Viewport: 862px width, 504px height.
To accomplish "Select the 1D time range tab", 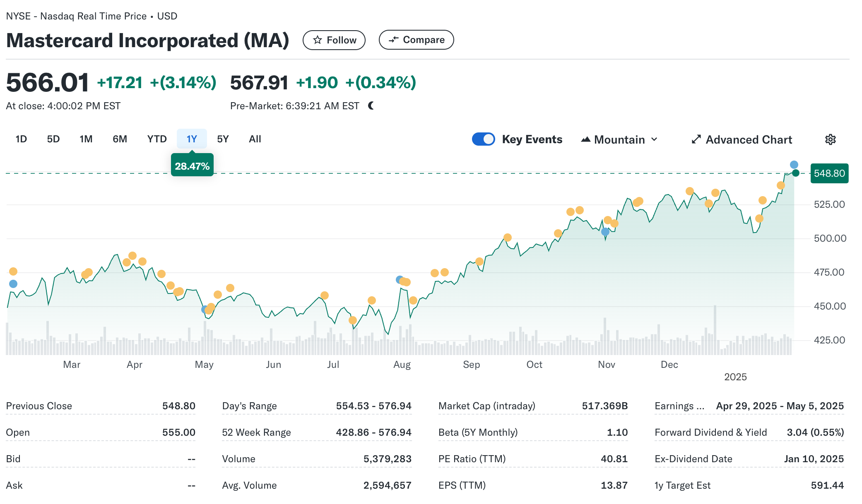I will [21, 139].
